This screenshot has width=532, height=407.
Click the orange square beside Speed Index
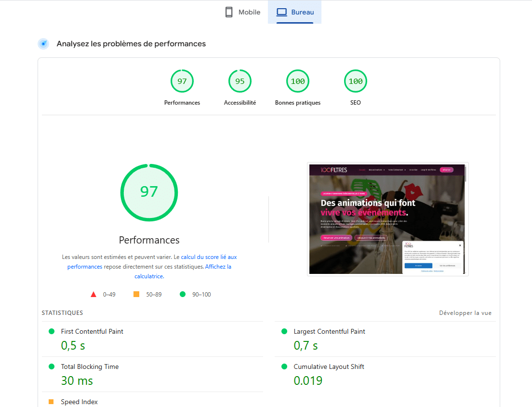point(51,402)
